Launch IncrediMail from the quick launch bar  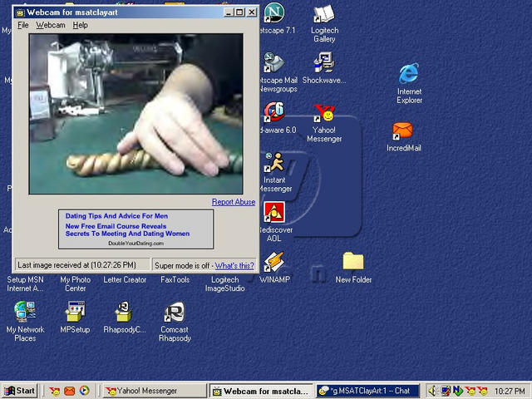[69, 392]
